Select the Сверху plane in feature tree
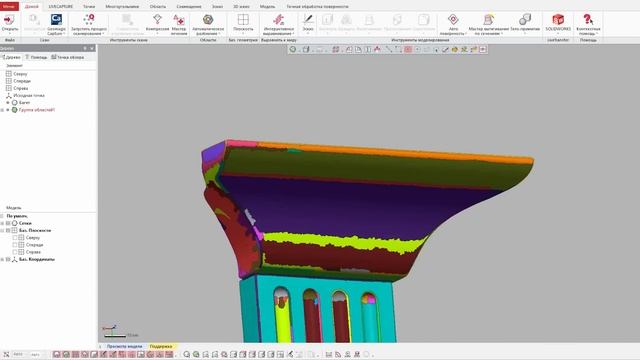 coord(20,74)
